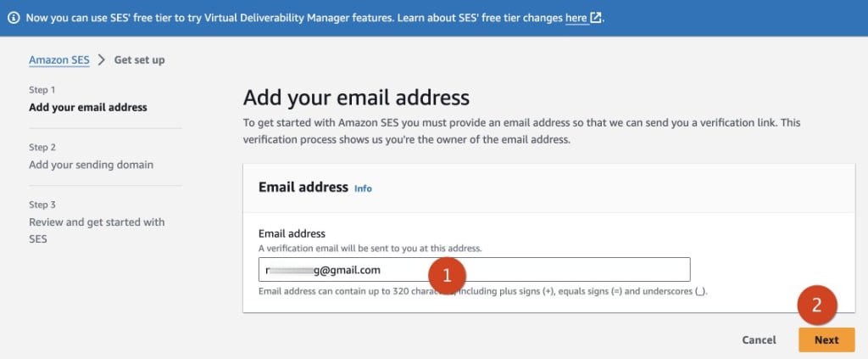Click the Next button
868x359 pixels.
[x=826, y=340]
